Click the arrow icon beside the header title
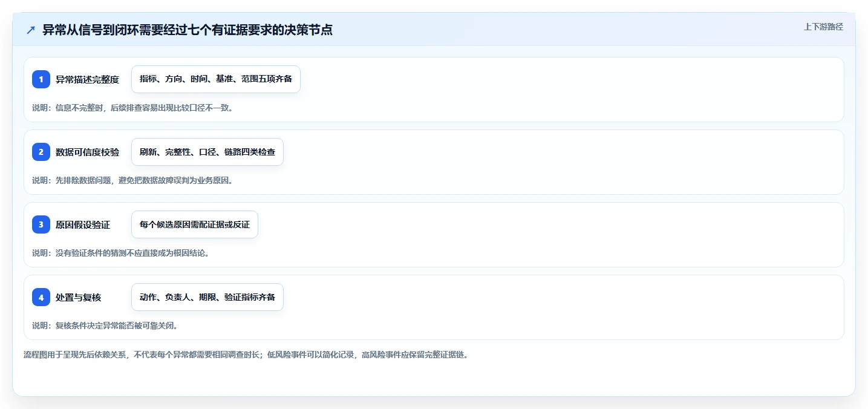 tap(31, 30)
